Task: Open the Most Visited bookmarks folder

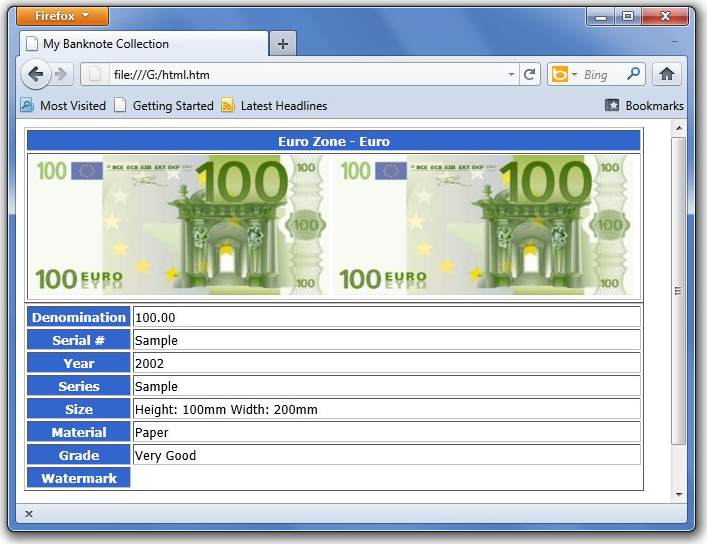Action: (63, 105)
